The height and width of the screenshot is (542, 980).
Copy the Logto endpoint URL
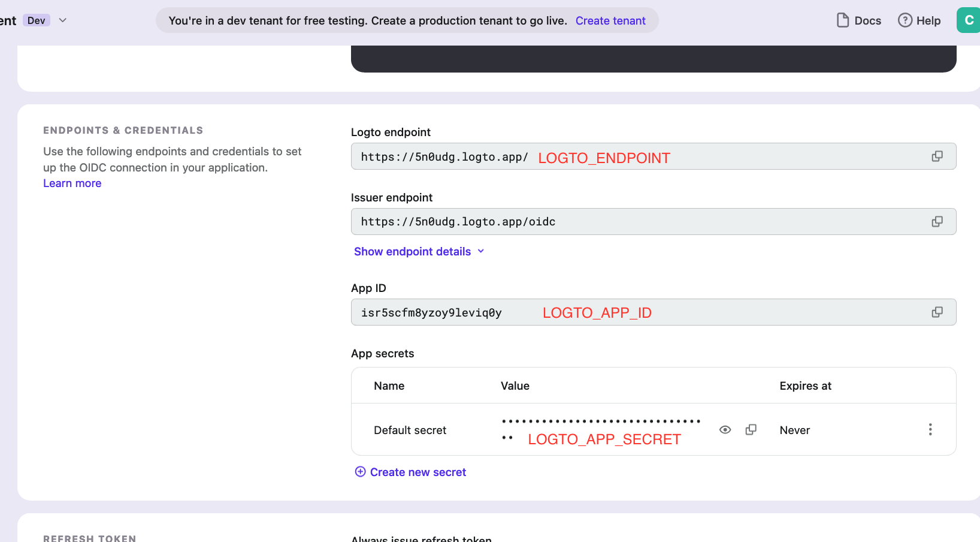937,156
